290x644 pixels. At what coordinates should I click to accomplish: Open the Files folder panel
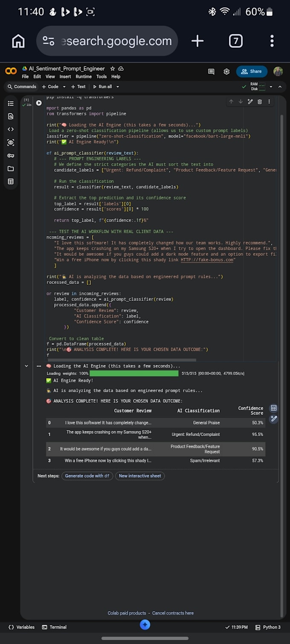[x=11, y=168]
